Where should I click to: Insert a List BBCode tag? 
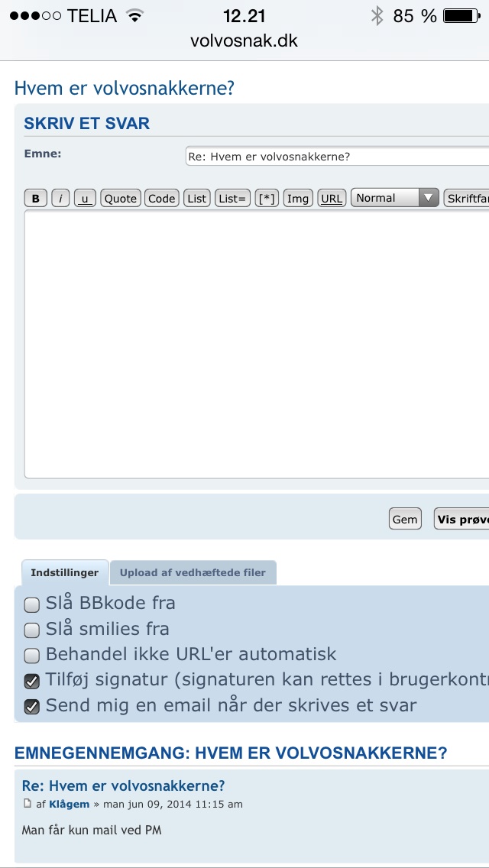[x=196, y=198]
